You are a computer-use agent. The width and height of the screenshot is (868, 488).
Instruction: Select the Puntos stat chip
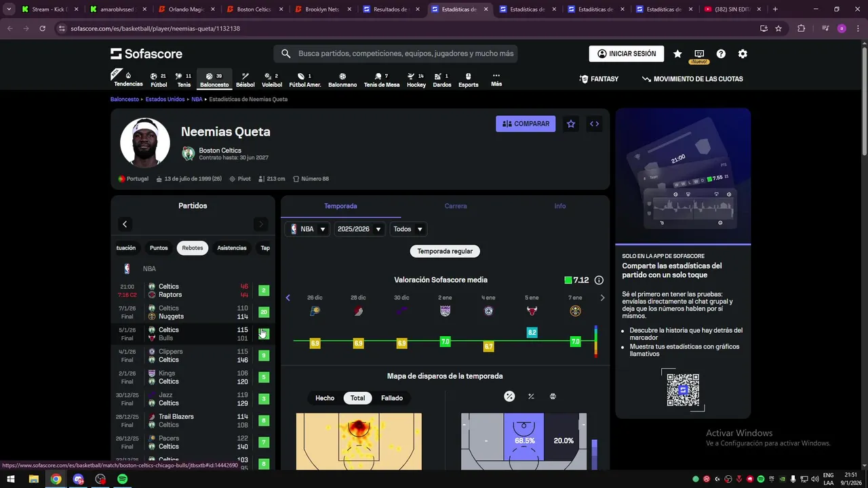tap(159, 248)
